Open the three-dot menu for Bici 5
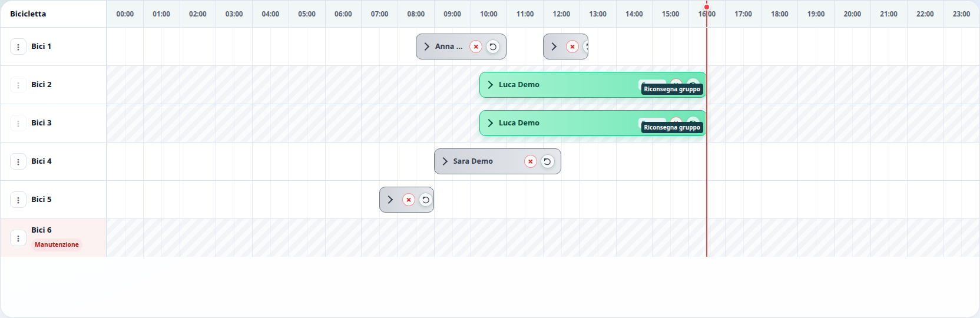This screenshot has width=980, height=318. tap(18, 200)
